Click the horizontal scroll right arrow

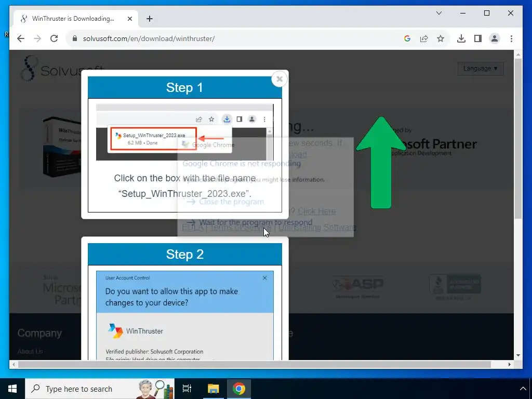(x=509, y=364)
